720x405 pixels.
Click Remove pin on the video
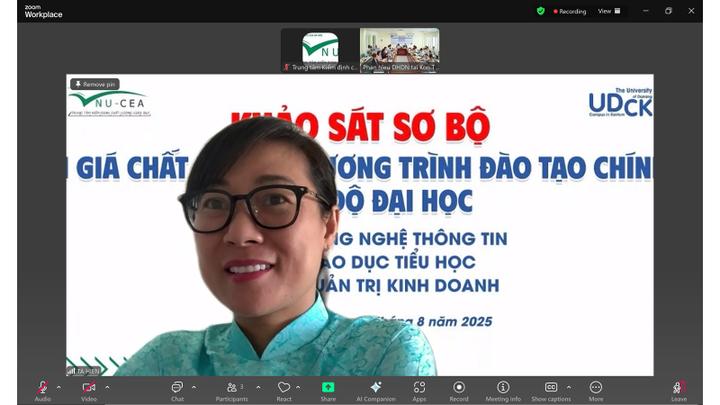tap(95, 84)
